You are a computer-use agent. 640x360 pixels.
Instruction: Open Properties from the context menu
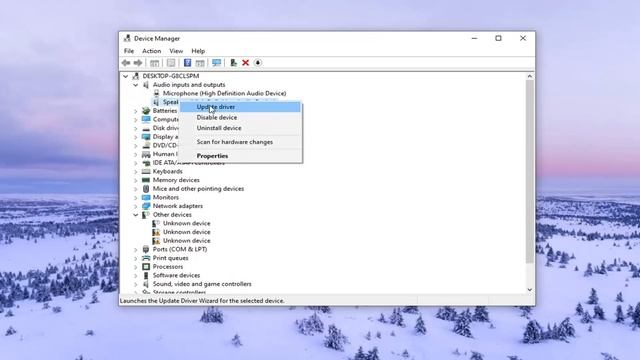click(x=240, y=156)
